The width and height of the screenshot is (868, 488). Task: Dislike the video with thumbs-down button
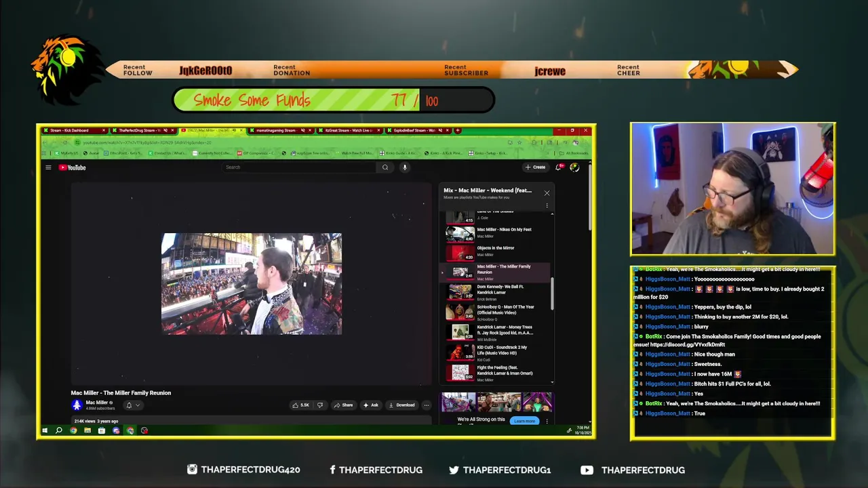320,405
